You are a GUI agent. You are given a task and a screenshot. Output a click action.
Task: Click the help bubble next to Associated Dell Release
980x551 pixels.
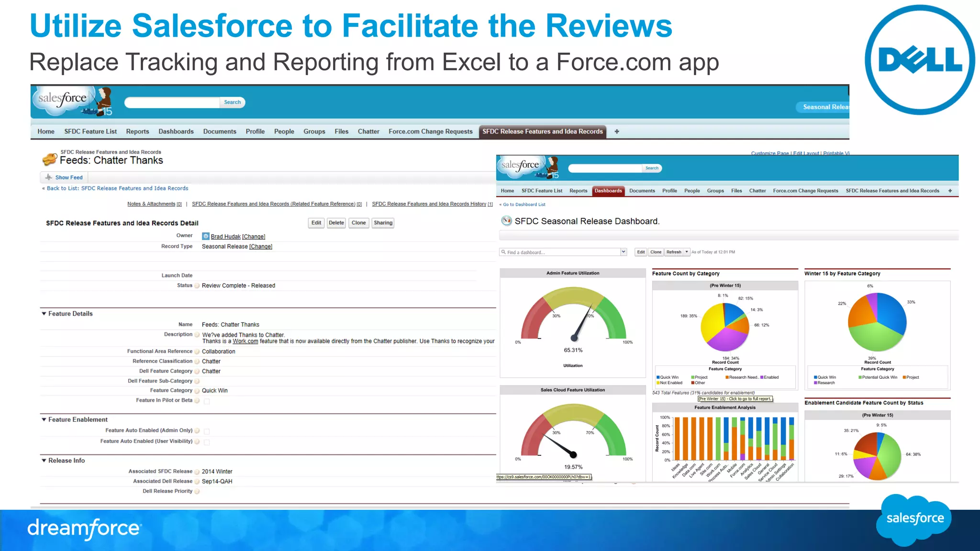(x=197, y=482)
